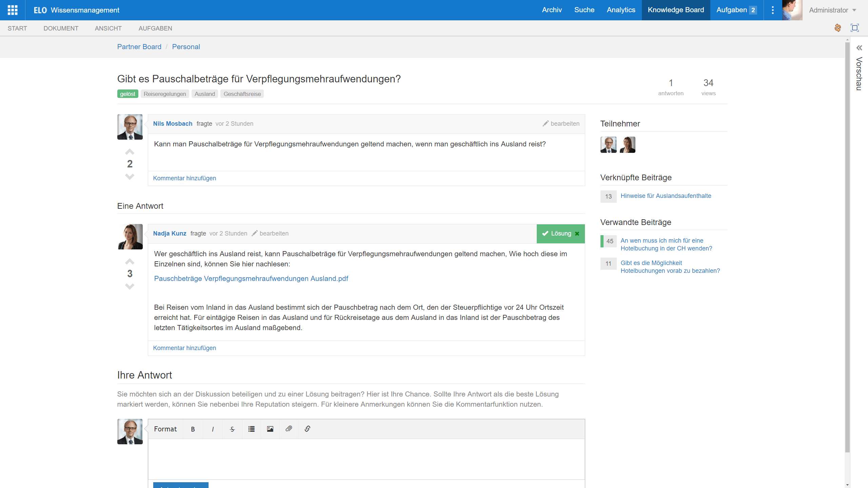
Task: Open the app launcher grid icon
Action: 13,10
